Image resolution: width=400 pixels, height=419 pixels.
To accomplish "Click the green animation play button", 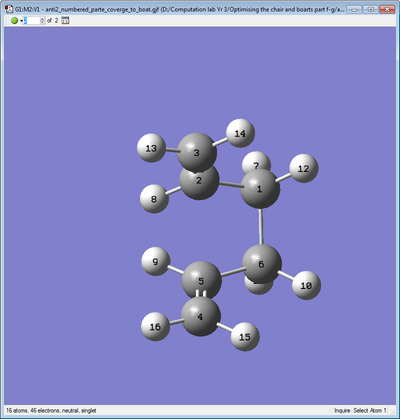I will (x=14, y=21).
